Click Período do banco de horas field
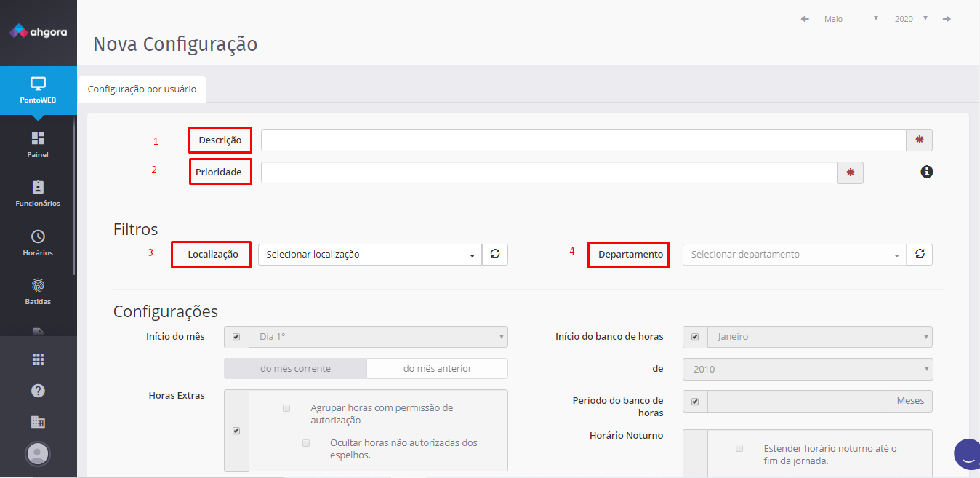The height and width of the screenshot is (478, 980). (798, 402)
